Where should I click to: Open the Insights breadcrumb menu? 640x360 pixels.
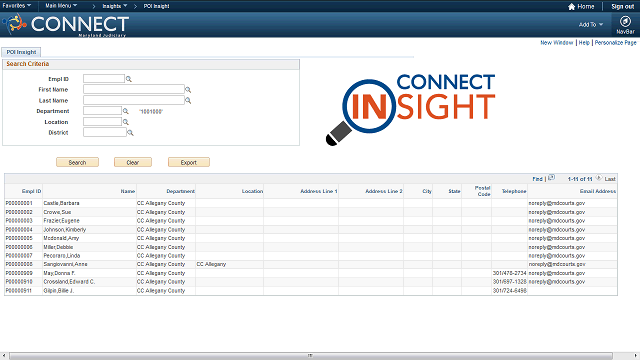(x=115, y=6)
